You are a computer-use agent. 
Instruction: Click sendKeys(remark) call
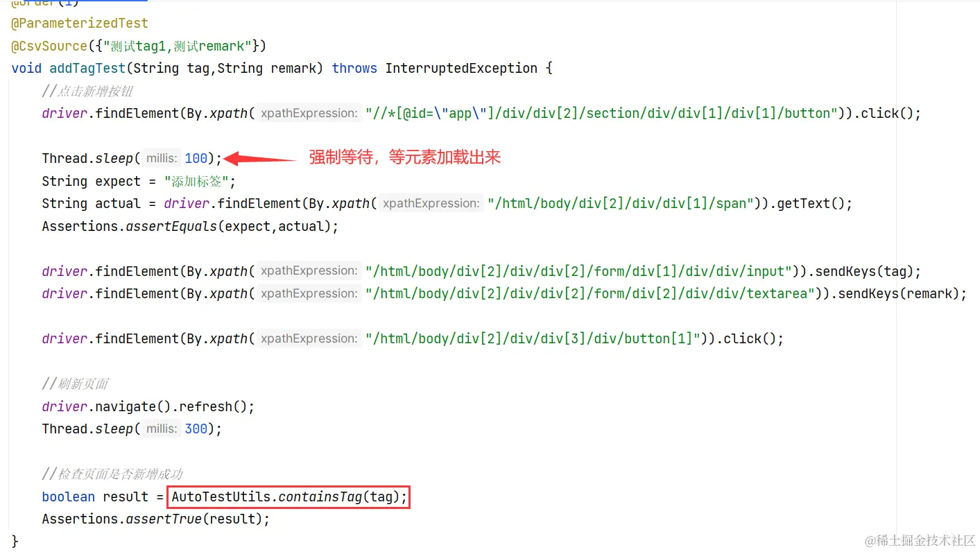(898, 293)
